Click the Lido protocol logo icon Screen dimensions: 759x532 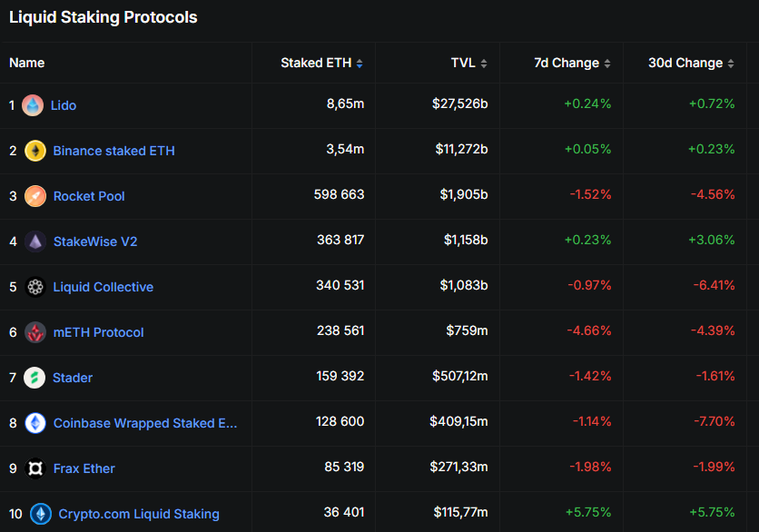pyautogui.click(x=33, y=105)
